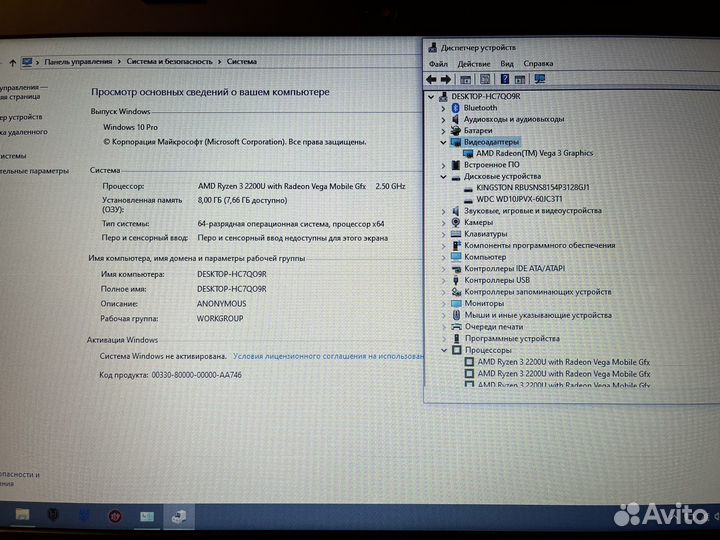This screenshot has height=540, width=720.
Task: Select the AMD Radeon(TM) Vega 3 Graphics device
Action: tap(534, 153)
